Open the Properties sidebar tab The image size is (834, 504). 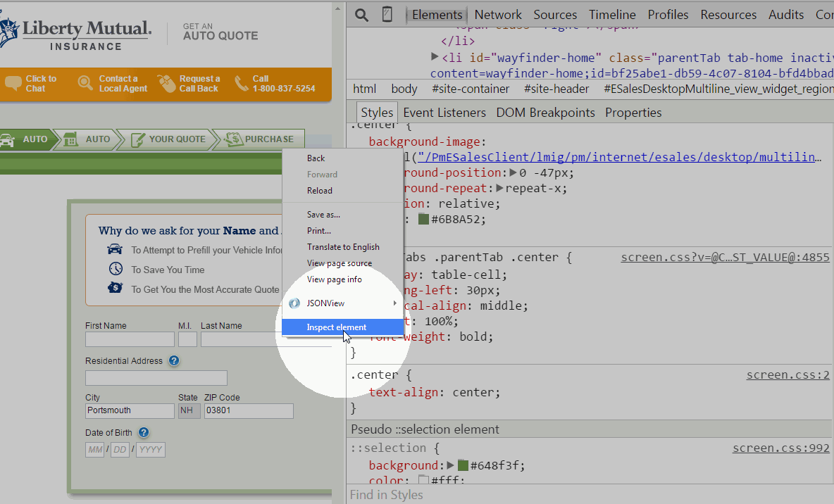(633, 113)
